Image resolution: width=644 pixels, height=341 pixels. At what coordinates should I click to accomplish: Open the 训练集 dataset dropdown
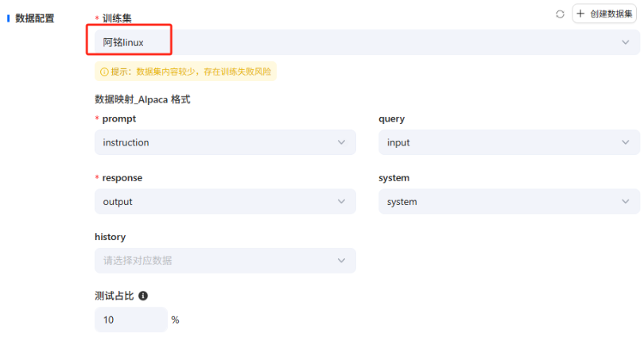click(358, 42)
